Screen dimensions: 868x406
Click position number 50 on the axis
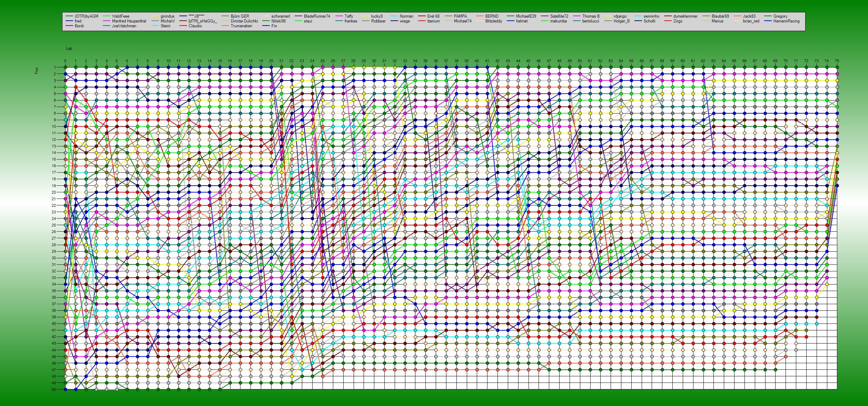(54, 389)
